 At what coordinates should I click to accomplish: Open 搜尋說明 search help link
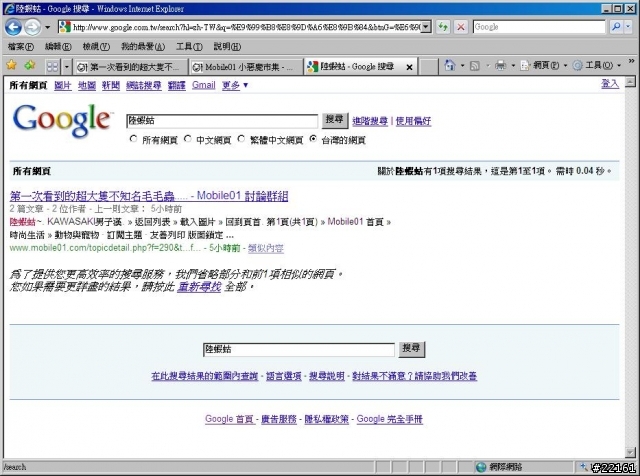pos(327,376)
